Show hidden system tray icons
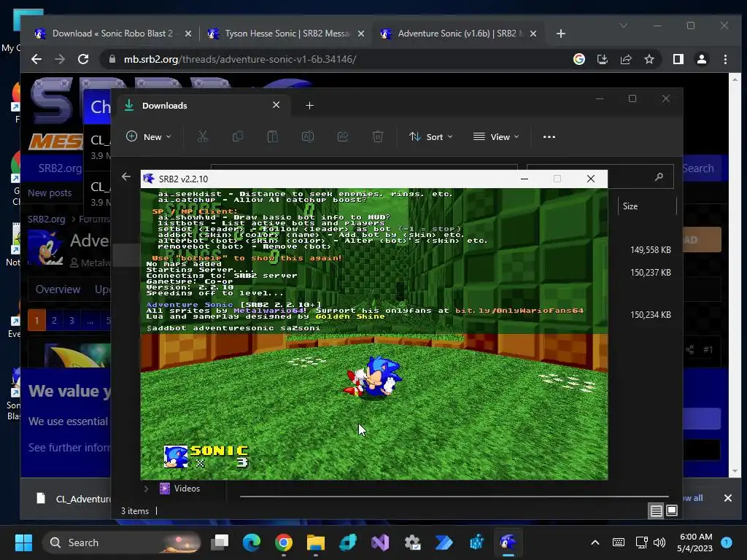The width and height of the screenshot is (747, 560). tap(595, 542)
